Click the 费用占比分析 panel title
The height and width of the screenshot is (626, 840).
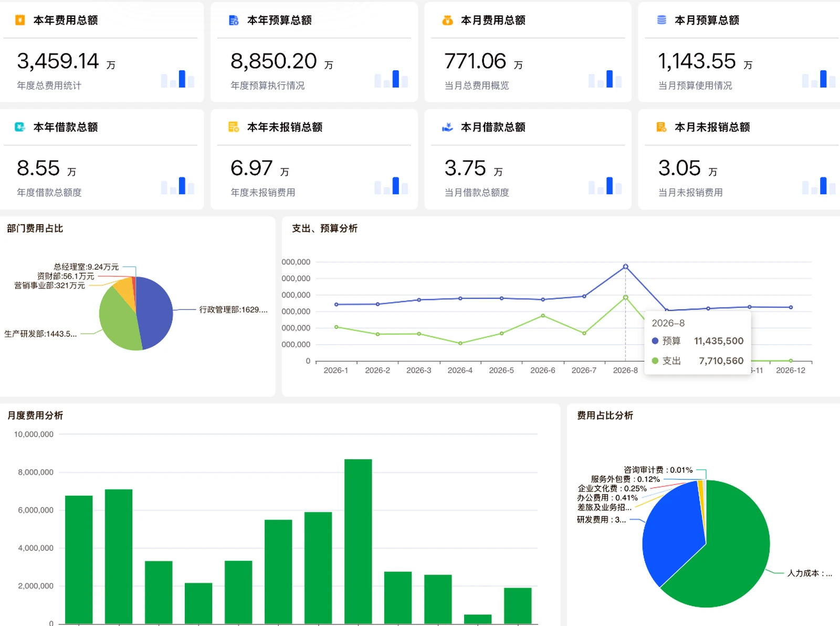[x=605, y=416]
